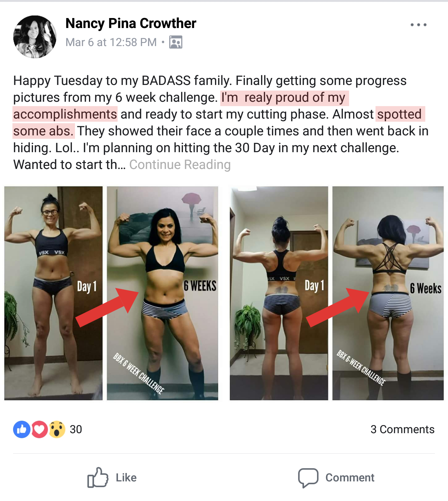This screenshot has height=501, width=448.
Task: Tap the speech bubble icon beside Comment
Action: [x=308, y=477]
